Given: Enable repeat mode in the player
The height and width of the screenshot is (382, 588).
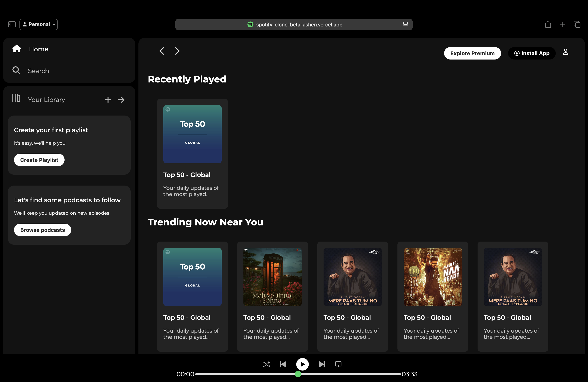Looking at the screenshot, I should (x=338, y=364).
